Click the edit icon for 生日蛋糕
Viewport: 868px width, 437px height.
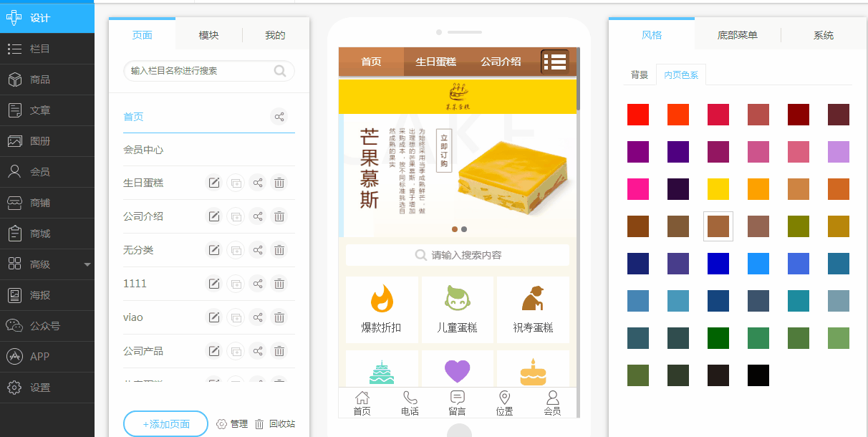(213, 183)
